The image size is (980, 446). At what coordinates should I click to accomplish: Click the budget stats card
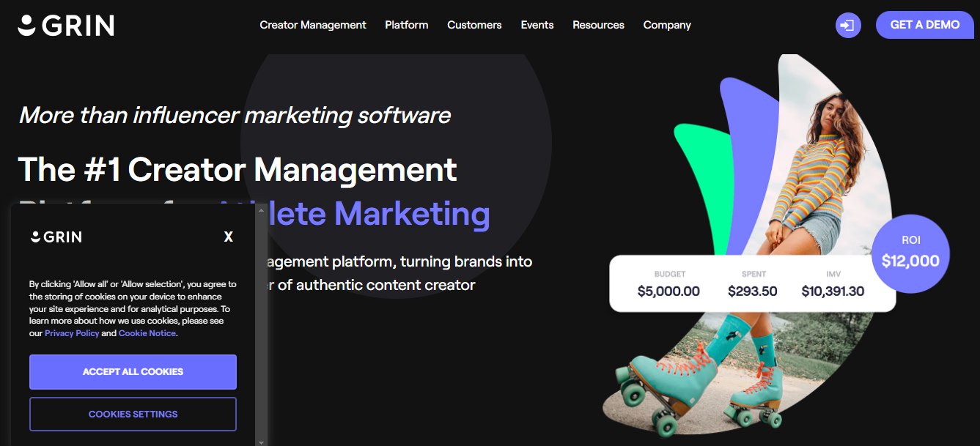[752, 283]
